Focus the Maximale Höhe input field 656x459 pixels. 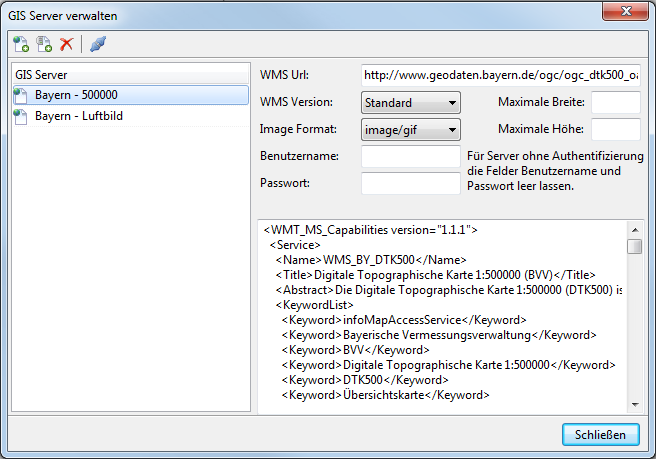pyautogui.click(x=615, y=129)
